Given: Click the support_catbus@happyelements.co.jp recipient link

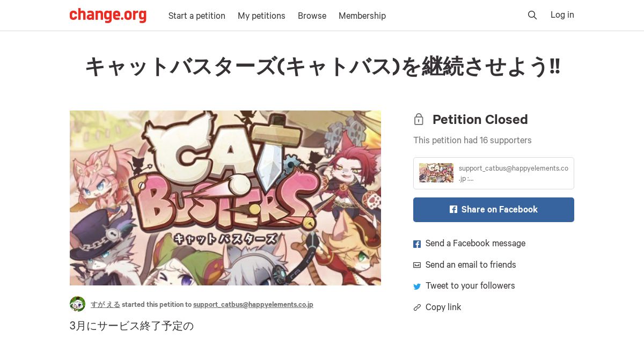Looking at the screenshot, I should point(253,304).
